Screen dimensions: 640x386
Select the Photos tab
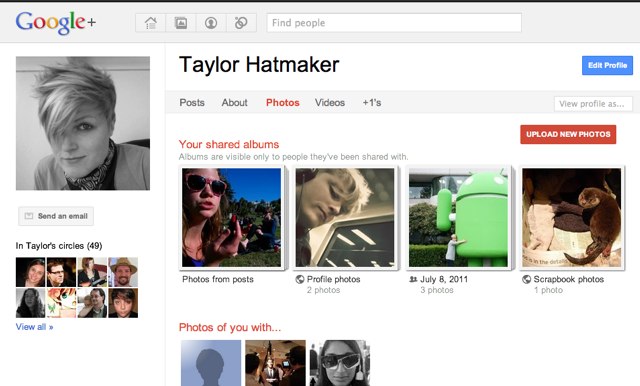[x=282, y=103]
